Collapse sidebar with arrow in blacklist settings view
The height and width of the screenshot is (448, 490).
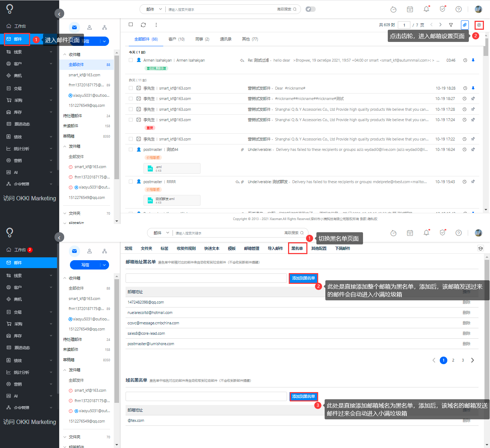59,237
